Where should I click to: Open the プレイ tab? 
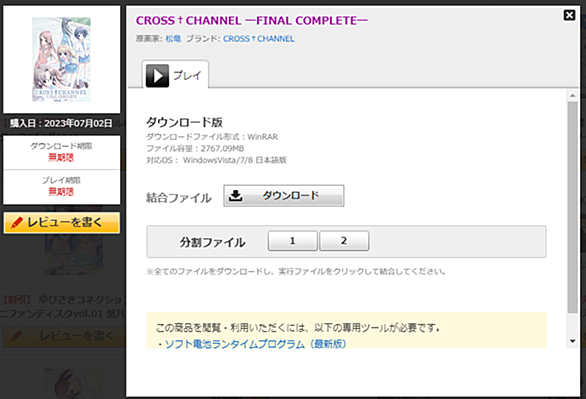click(x=175, y=75)
